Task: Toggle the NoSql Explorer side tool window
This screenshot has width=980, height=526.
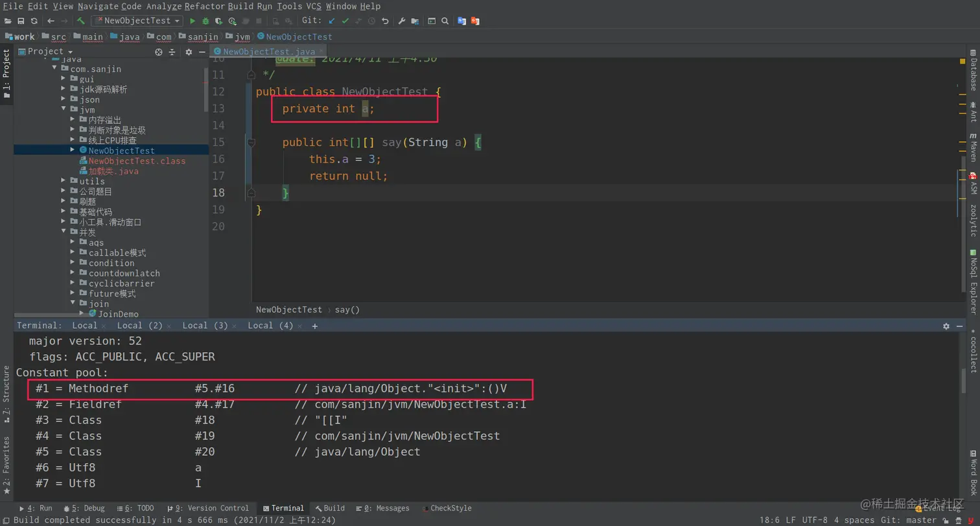Action: click(974, 281)
